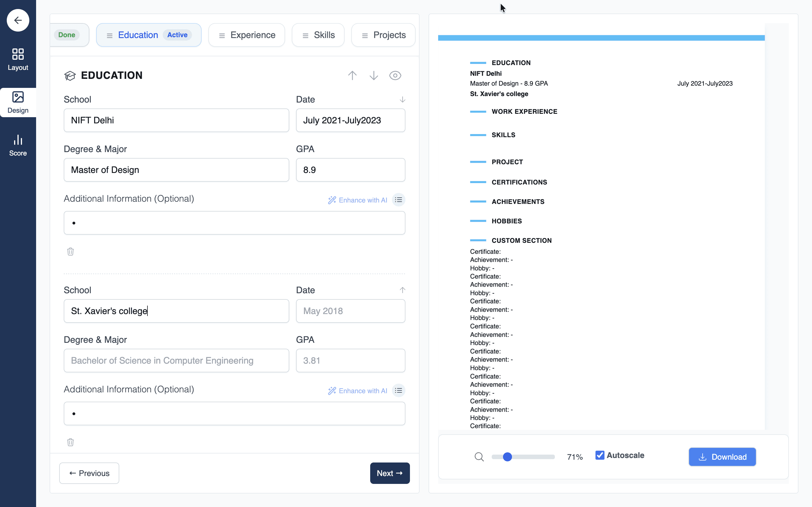Move NIFT Delhi entry down with small arrow
This screenshot has width=812, height=507.
pos(402,100)
